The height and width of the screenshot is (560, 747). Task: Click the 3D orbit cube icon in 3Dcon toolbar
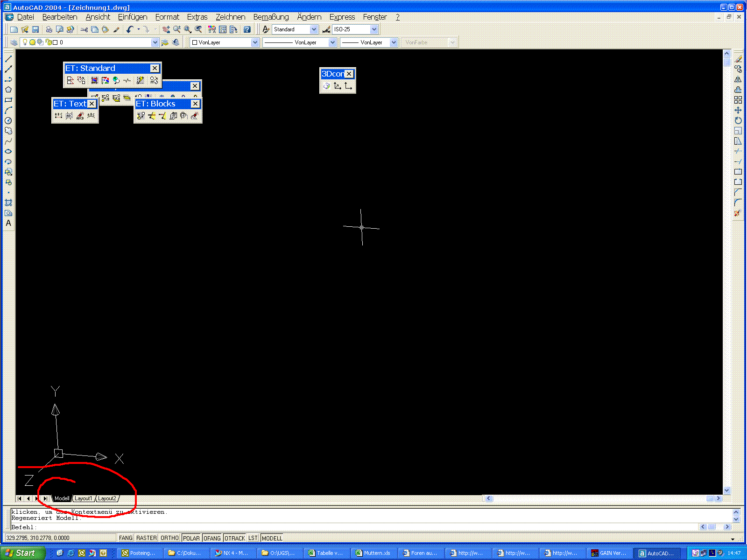coord(327,86)
